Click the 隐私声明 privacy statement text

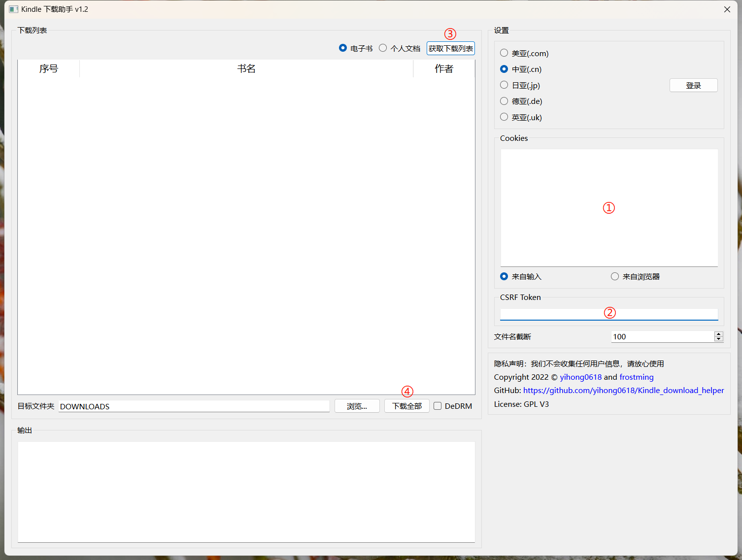point(579,363)
